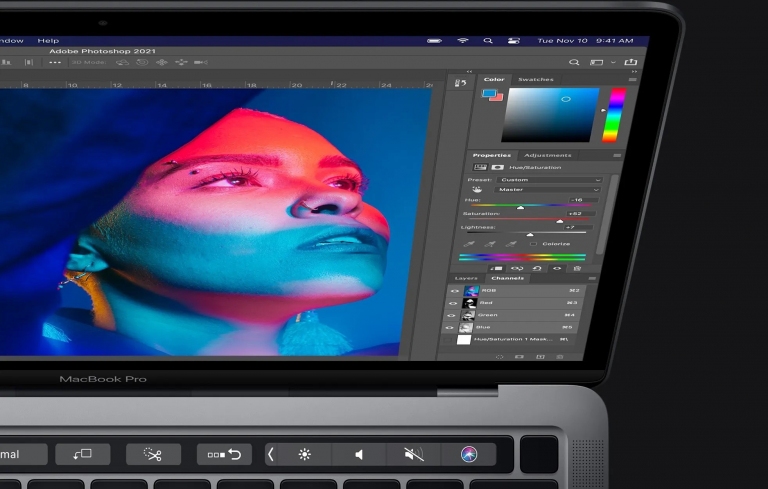Image resolution: width=768 pixels, height=489 pixels.
Task: Tap the Siri button on Touch Bar
Action: (469, 454)
